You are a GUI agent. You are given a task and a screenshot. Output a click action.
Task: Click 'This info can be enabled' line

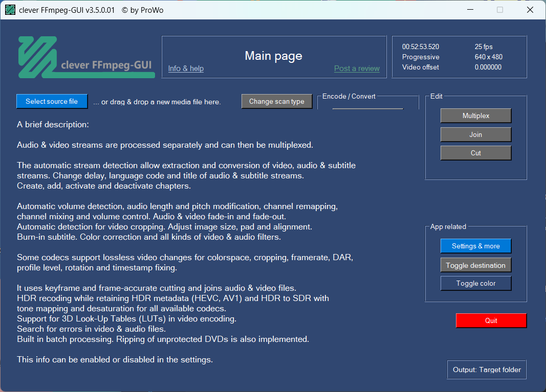[115, 360]
